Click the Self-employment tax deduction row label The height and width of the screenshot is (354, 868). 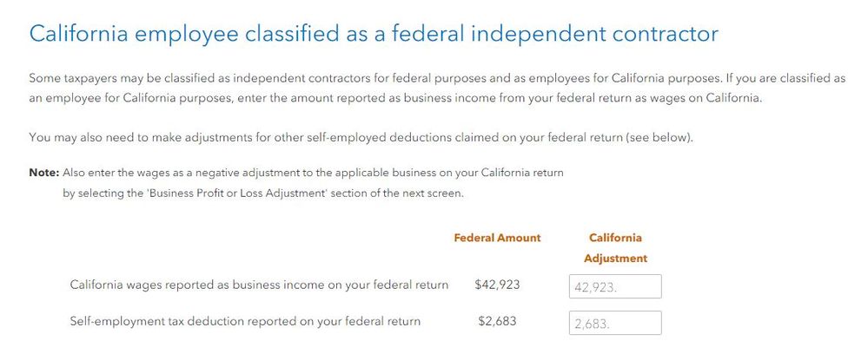click(x=245, y=321)
